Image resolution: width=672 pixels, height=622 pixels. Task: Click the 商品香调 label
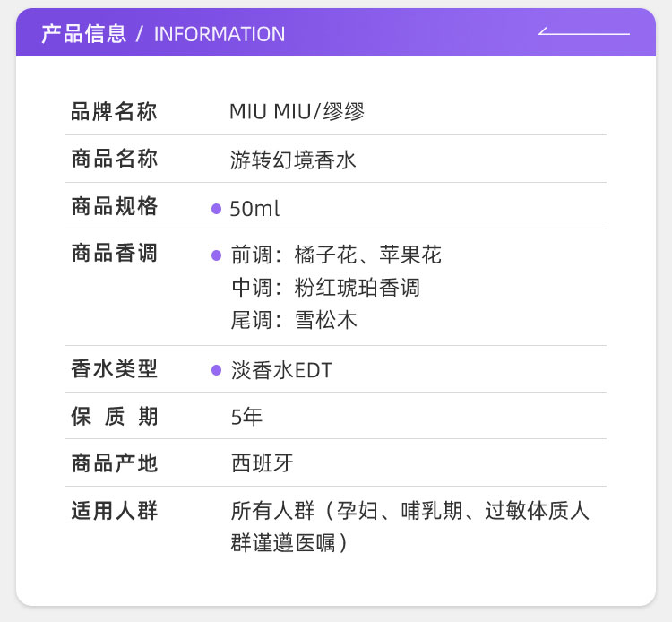(114, 254)
